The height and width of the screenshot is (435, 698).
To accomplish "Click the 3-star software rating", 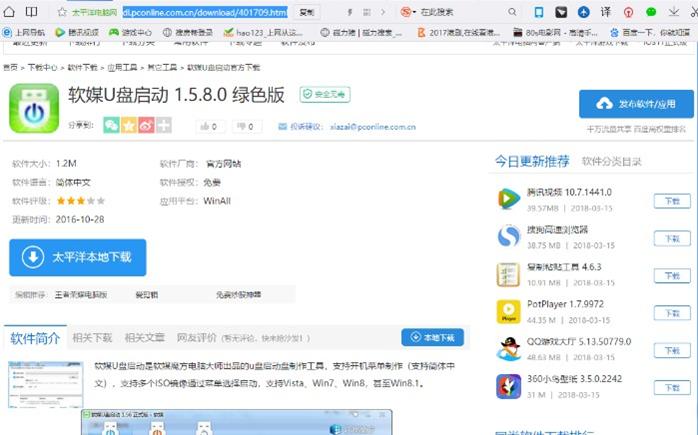I will click(x=81, y=201).
